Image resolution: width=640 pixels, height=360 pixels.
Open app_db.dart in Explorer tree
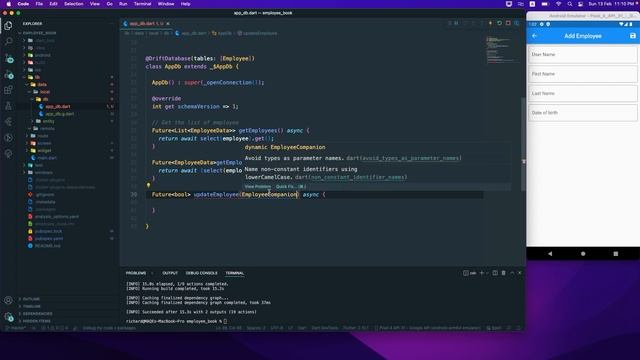(x=58, y=107)
